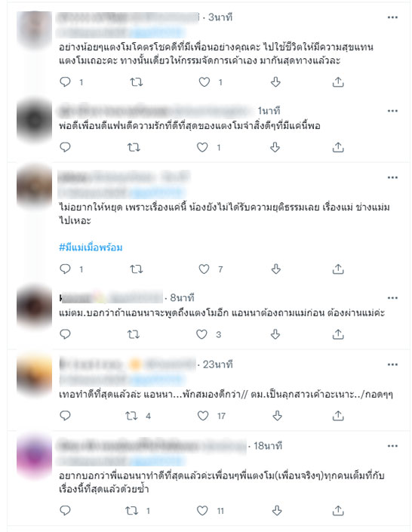Viewport: 412px width, 532px height.
Task: Reply to the tweet posted 3 minutes ago
Action: [65, 81]
